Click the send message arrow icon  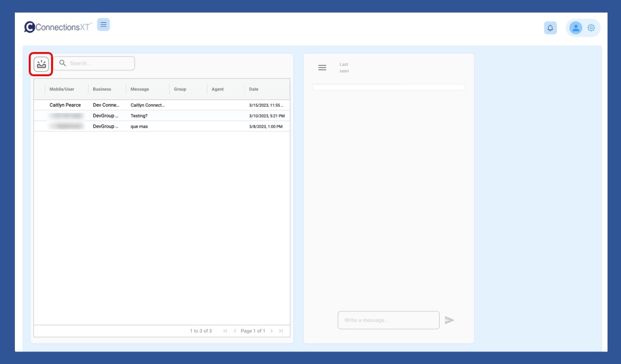coord(449,320)
